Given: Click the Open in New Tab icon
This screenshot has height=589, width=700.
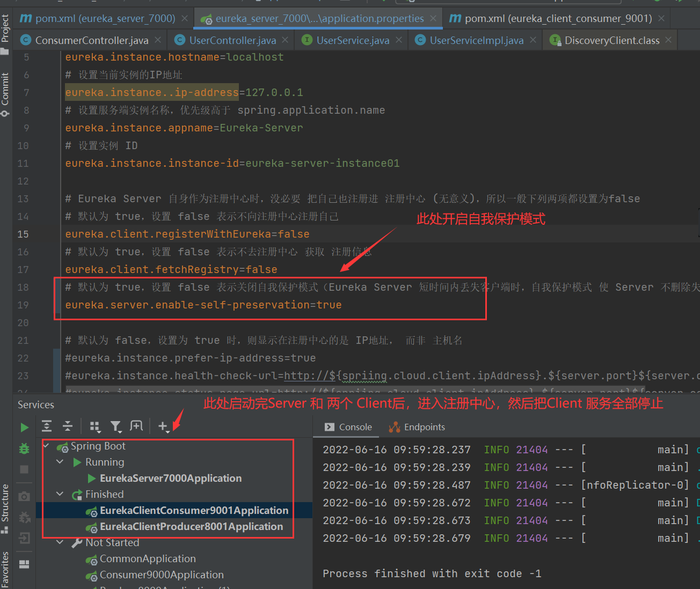Looking at the screenshot, I should [x=136, y=426].
